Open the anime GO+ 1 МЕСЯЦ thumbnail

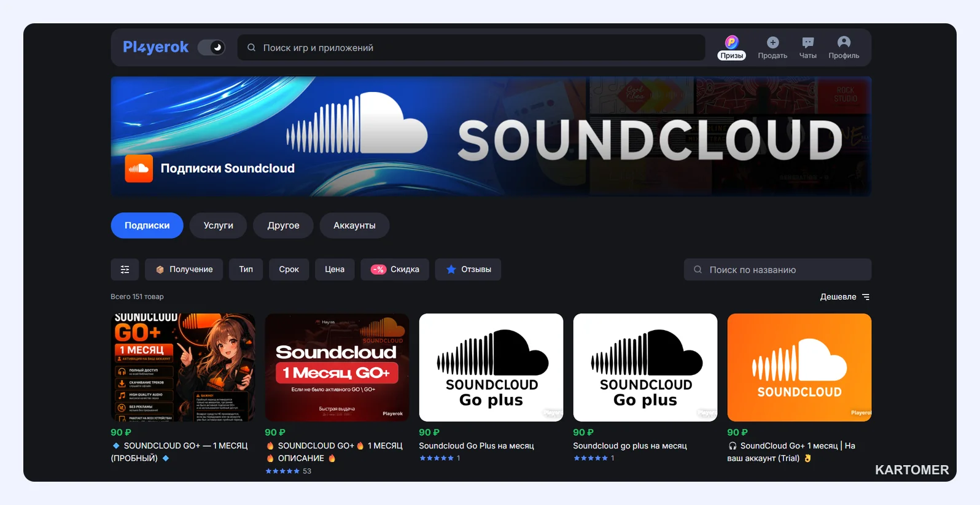pyautogui.click(x=183, y=368)
